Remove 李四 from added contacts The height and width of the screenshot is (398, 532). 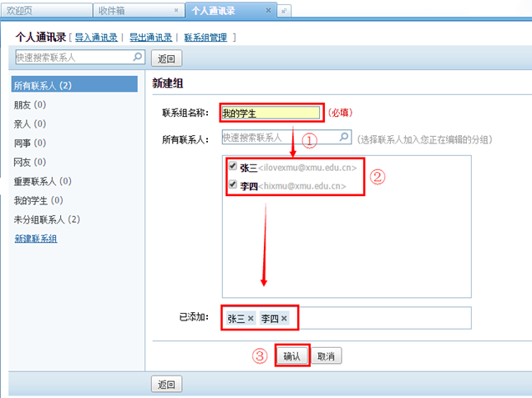tap(284, 319)
